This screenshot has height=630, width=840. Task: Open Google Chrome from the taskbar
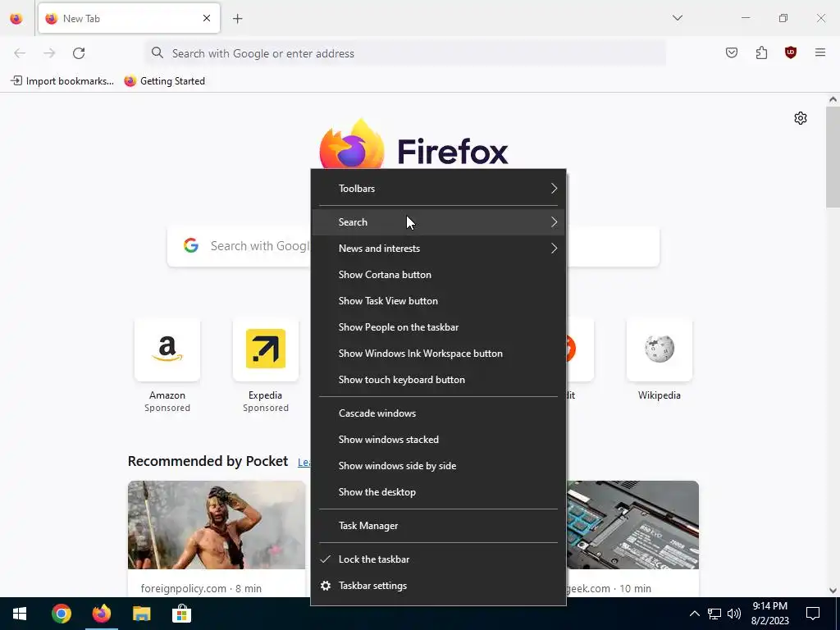61,614
